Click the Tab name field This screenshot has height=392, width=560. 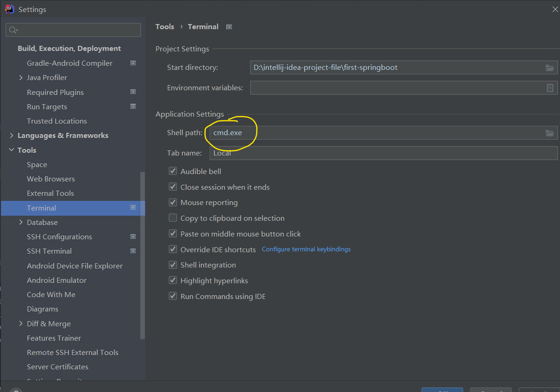pos(384,153)
